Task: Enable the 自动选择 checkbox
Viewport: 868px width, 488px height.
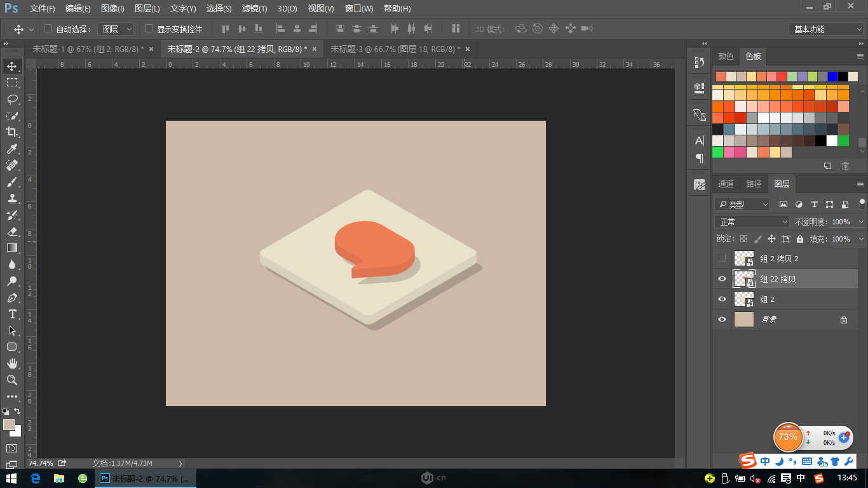Action: click(48, 29)
